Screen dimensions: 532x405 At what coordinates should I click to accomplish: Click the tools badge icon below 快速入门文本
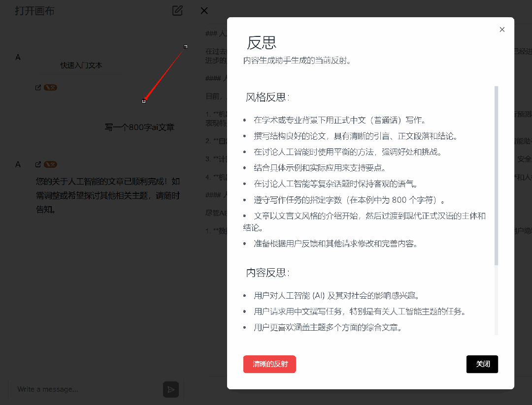pos(49,87)
